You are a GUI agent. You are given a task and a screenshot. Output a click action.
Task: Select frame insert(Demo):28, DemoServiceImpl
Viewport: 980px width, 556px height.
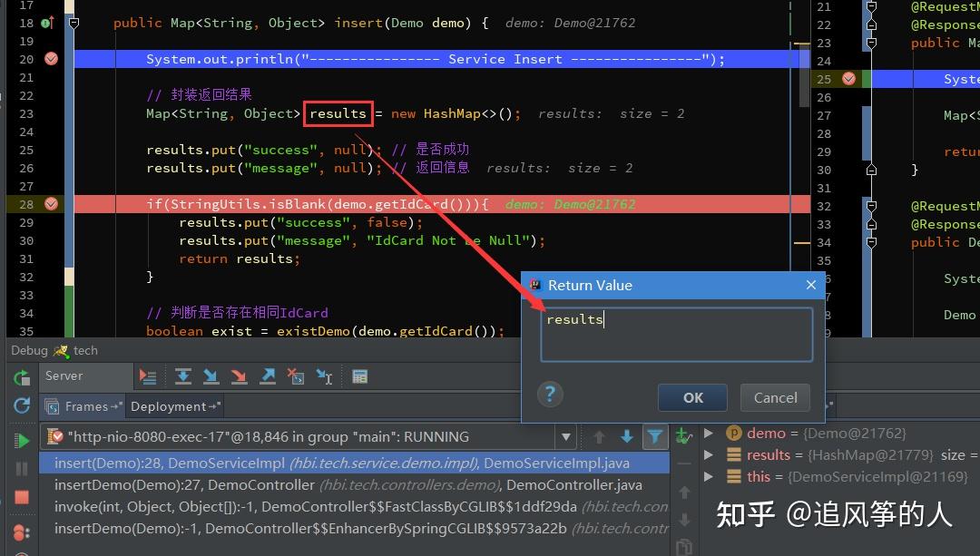pyautogui.click(x=354, y=463)
